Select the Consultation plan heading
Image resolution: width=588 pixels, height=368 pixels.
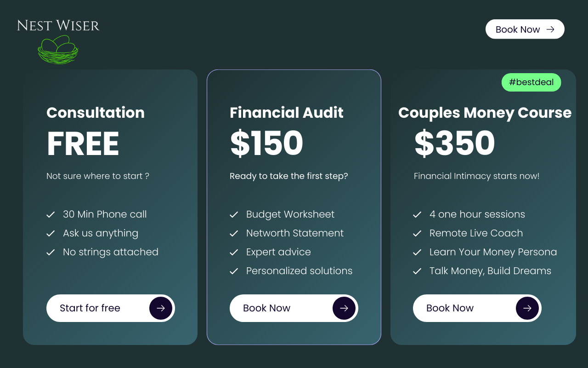pos(96,113)
